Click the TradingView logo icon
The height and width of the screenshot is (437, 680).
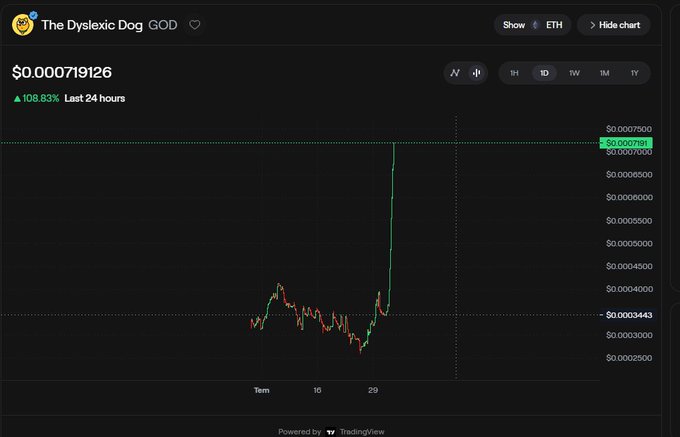coord(331,432)
